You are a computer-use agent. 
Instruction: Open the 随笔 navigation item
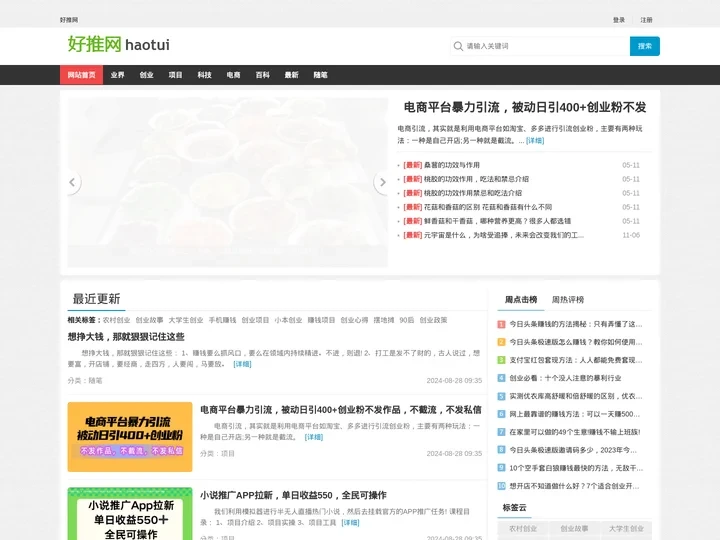coord(321,75)
